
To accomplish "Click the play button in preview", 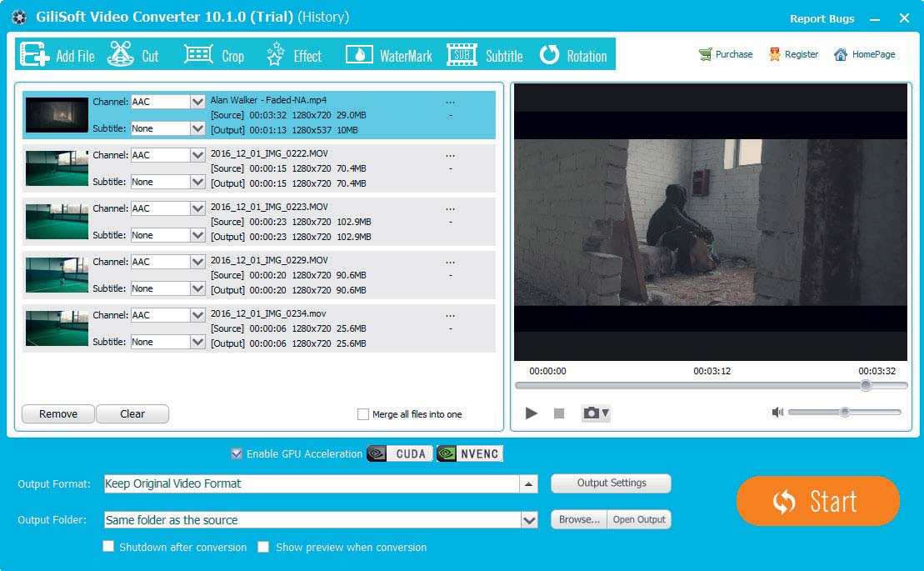I will point(531,413).
